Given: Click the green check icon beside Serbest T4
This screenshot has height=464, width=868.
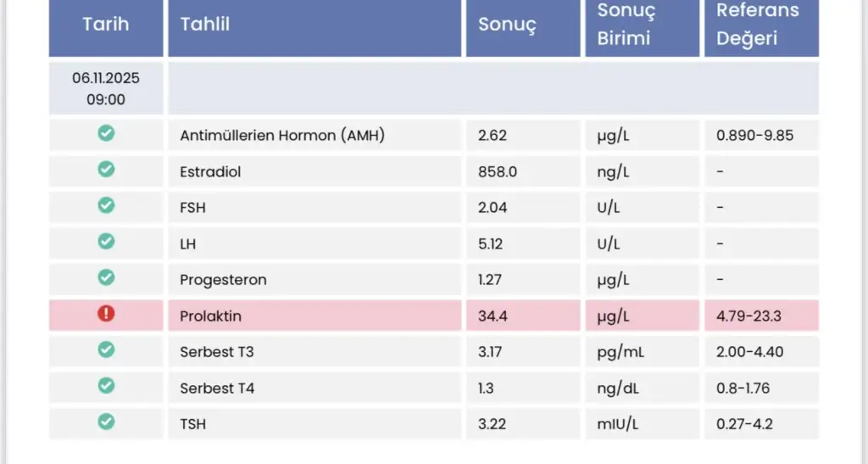Looking at the screenshot, I should 106,386.
